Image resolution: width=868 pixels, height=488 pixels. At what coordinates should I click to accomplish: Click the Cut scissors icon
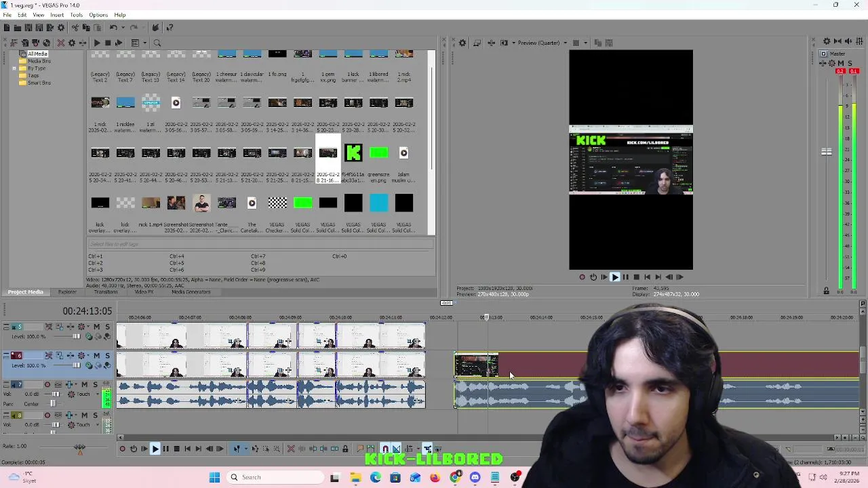point(75,28)
